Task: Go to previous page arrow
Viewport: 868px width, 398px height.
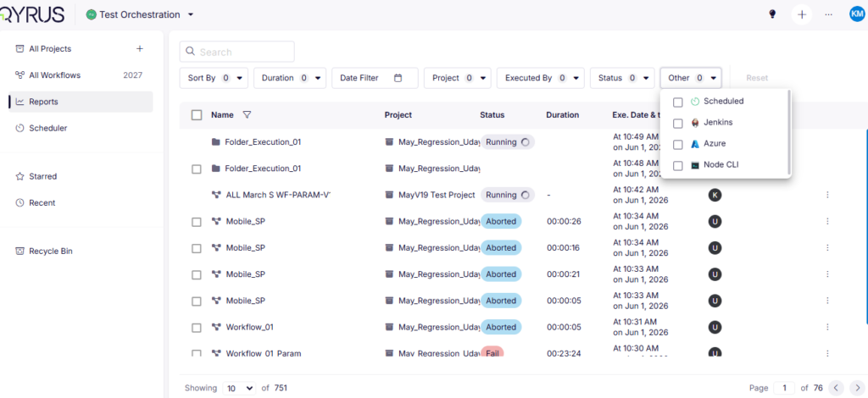Action: point(837,388)
